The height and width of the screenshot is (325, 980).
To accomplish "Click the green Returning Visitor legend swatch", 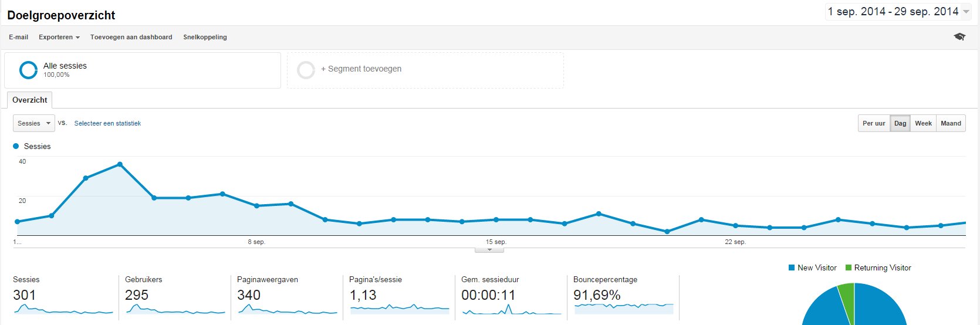I will point(849,268).
